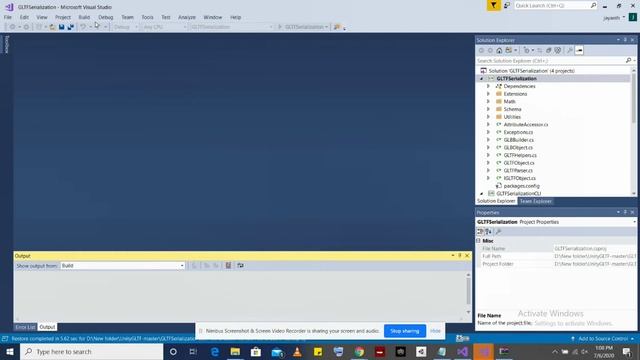Click the Categorized icon in Properties panel
The height and width of the screenshot is (360, 640).
tap(480, 231)
